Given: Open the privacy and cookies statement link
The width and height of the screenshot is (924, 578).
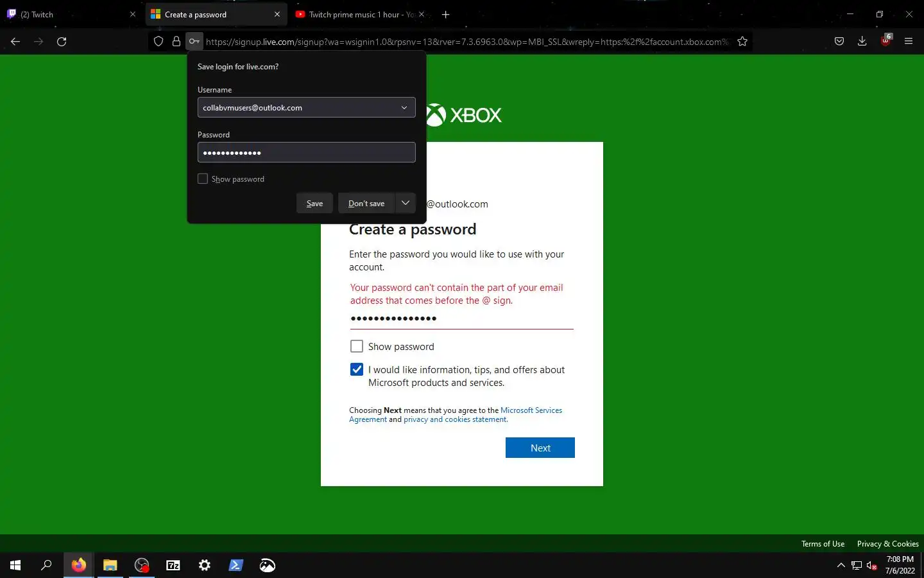Looking at the screenshot, I should [455, 419].
